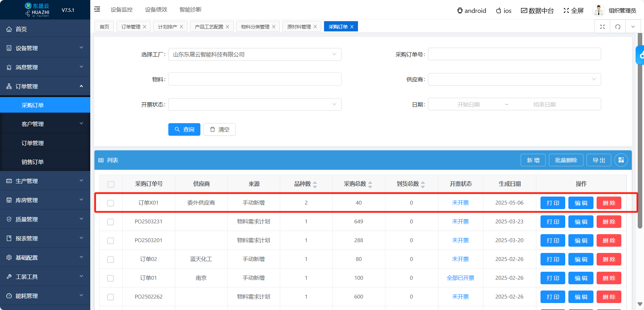644x310 pixels.
Task: Expand the 设备管理 sidebar menu
Action: coord(45,48)
